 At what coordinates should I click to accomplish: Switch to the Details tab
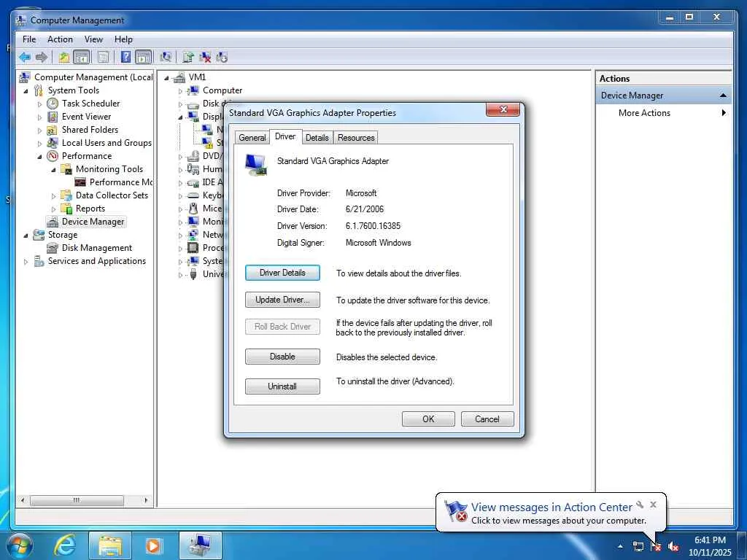click(x=317, y=138)
